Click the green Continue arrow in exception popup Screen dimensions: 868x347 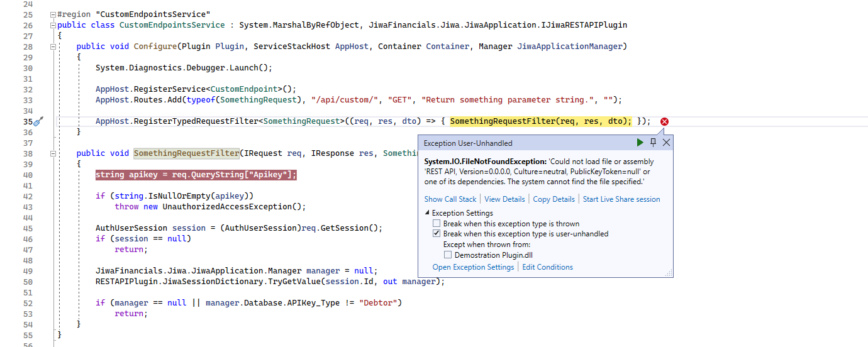coord(640,143)
